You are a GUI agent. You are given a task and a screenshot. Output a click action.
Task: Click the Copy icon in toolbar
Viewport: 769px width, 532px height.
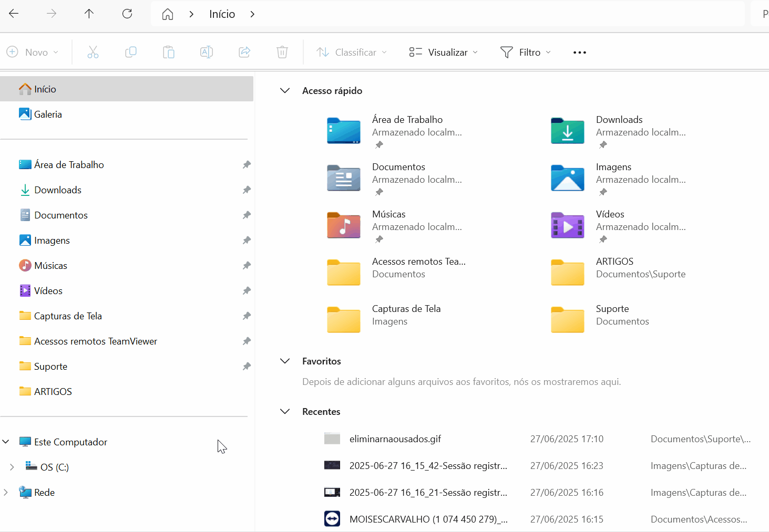131,52
